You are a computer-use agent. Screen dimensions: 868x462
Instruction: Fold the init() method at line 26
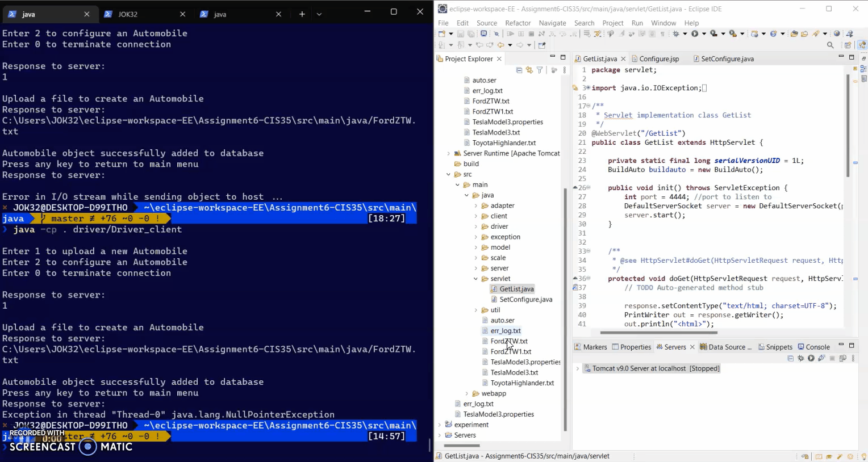click(x=589, y=187)
